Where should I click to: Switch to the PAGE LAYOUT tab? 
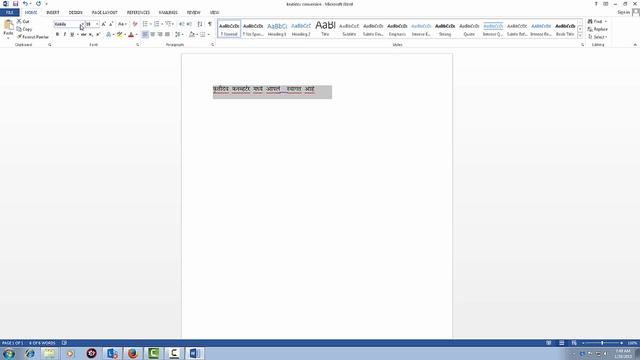pyautogui.click(x=104, y=13)
